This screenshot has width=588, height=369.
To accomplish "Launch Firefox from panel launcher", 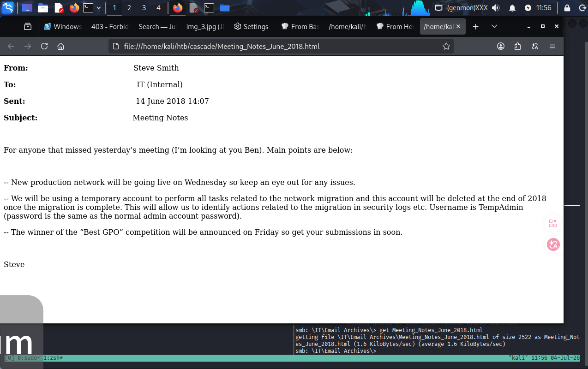I will 74,8.
